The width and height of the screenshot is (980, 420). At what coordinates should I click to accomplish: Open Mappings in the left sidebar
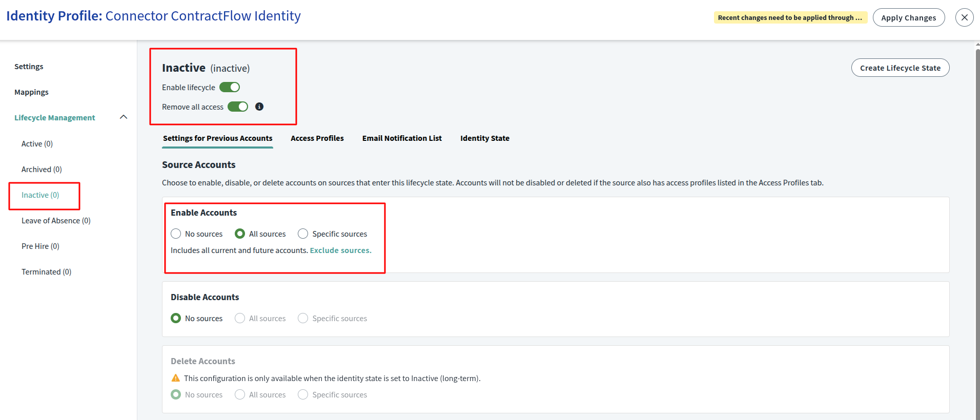[x=31, y=92]
